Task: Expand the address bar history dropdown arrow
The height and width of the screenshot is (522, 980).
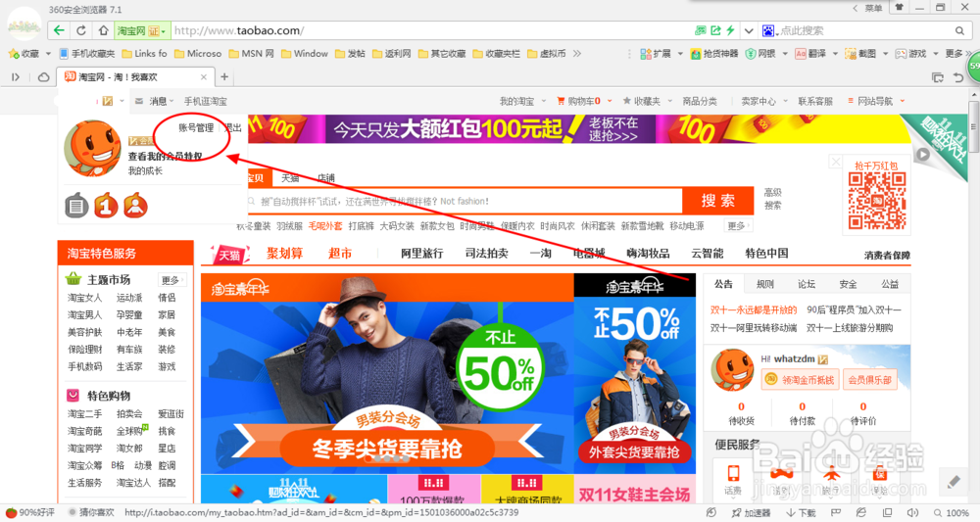Action: pos(748,30)
